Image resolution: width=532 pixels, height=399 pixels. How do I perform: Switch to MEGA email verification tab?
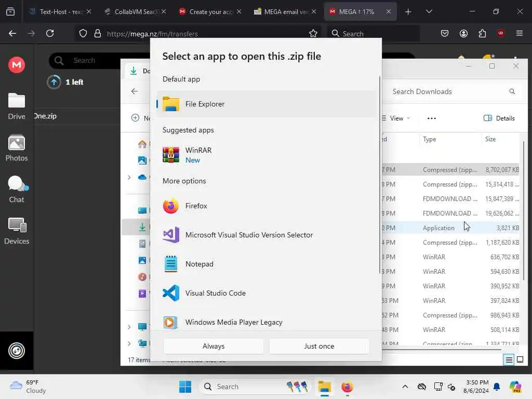click(285, 12)
